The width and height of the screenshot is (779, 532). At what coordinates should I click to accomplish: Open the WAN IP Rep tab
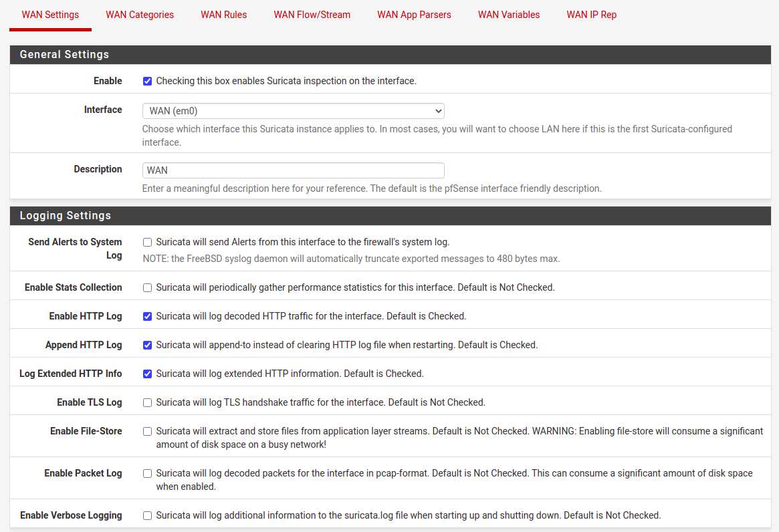pos(591,15)
